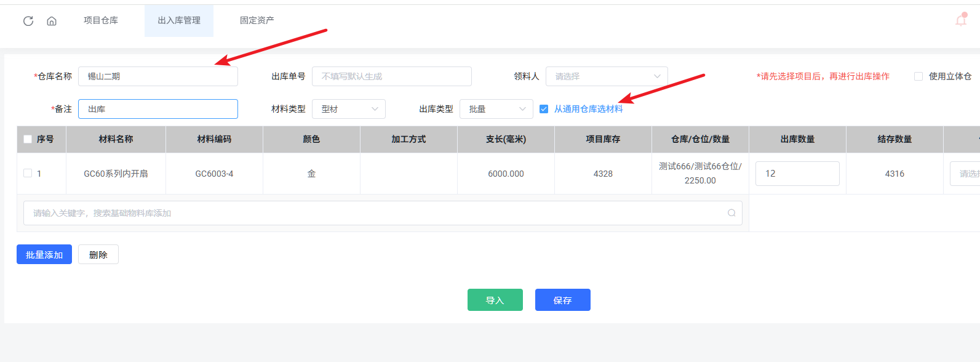Uncheck 从通用仓库选材料 checkbox

(544, 109)
